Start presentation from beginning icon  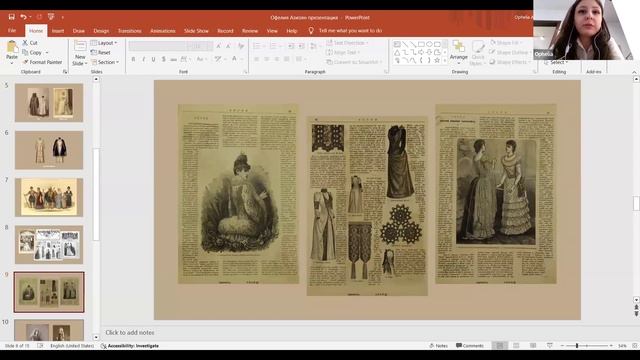click(51, 17)
